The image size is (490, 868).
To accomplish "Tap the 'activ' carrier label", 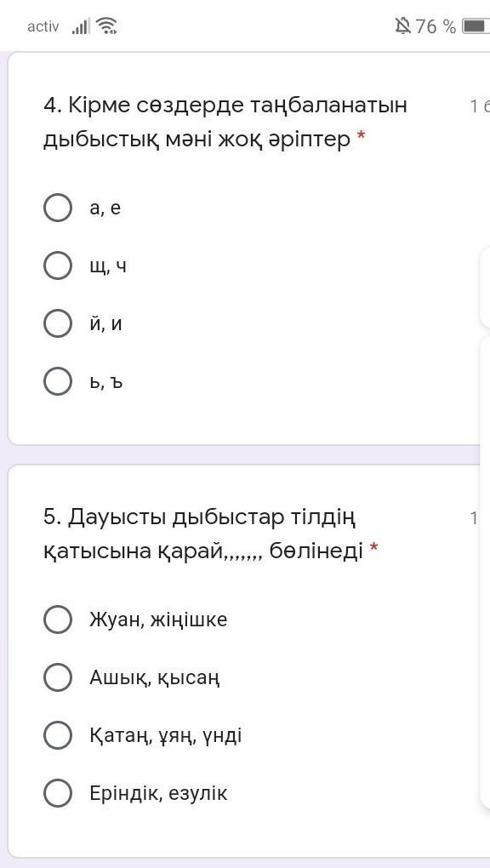I will (43, 26).
